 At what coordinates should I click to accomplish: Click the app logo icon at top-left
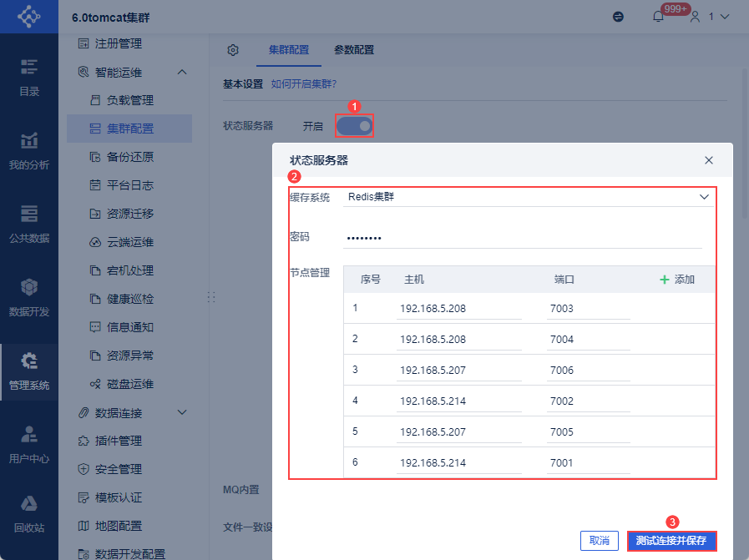point(28,16)
